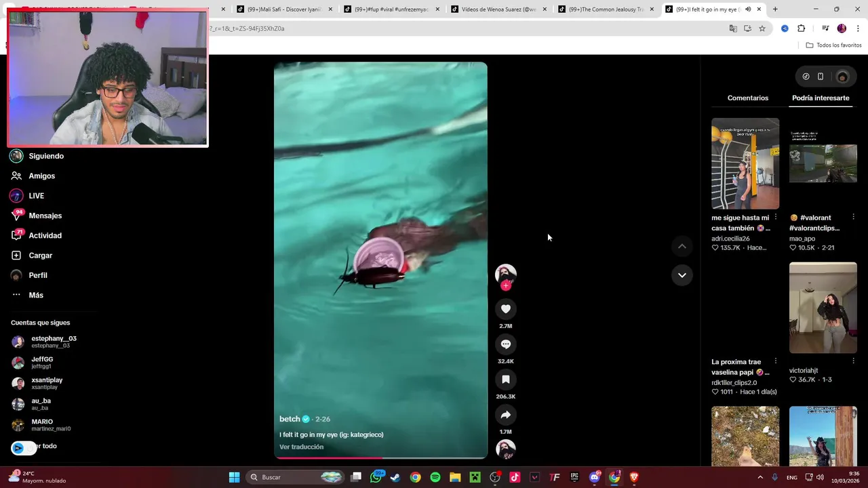Image resolution: width=868 pixels, height=488 pixels.
Task: Open a new browser tab
Action: [x=775, y=9]
